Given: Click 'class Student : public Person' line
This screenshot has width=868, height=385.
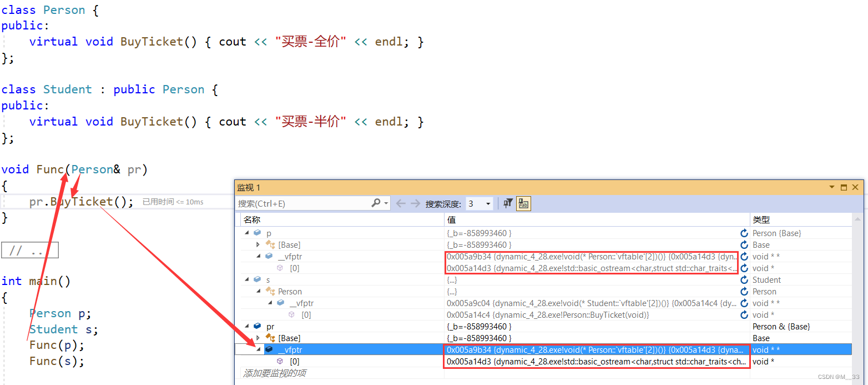Looking at the screenshot, I should tap(110, 89).
